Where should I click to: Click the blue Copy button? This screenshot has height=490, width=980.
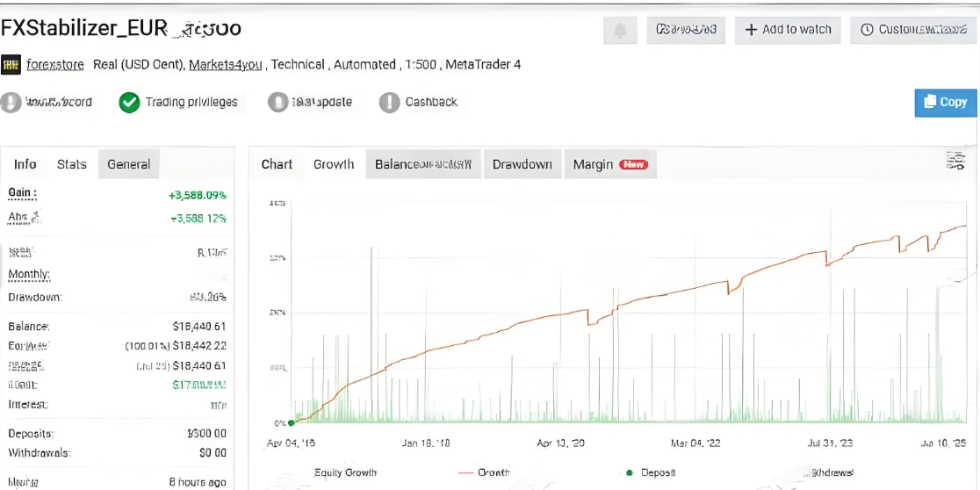[x=946, y=102]
